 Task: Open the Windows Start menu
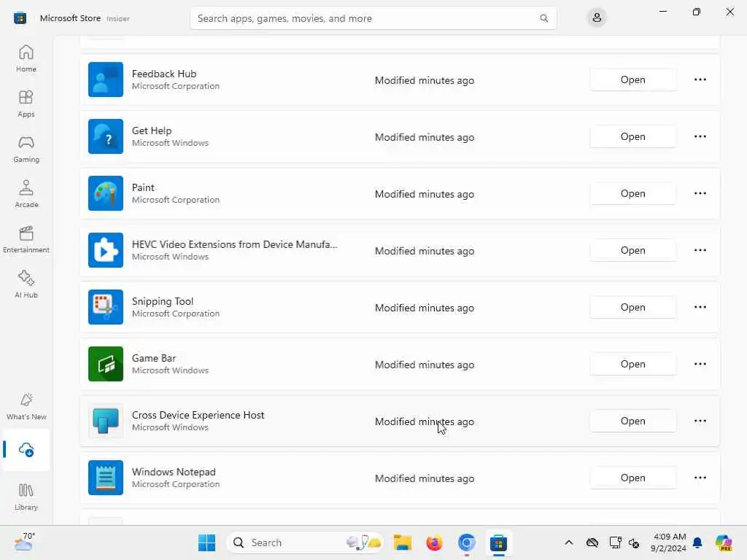click(x=206, y=542)
